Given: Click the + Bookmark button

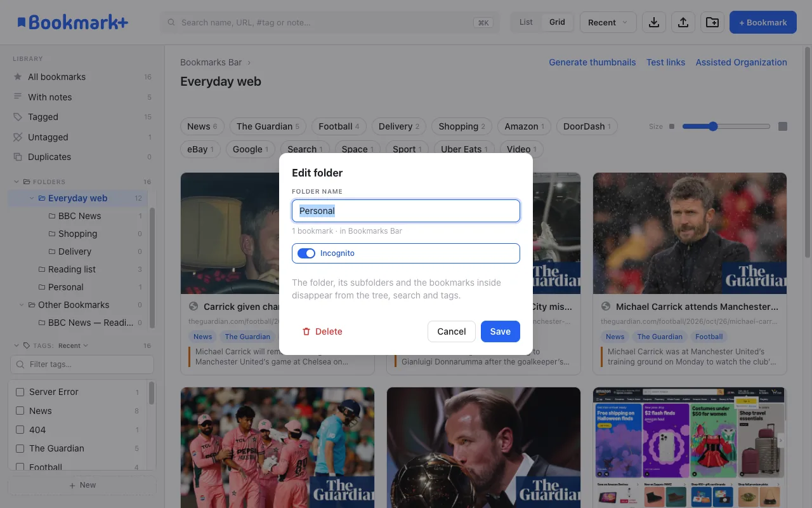Looking at the screenshot, I should point(763,22).
